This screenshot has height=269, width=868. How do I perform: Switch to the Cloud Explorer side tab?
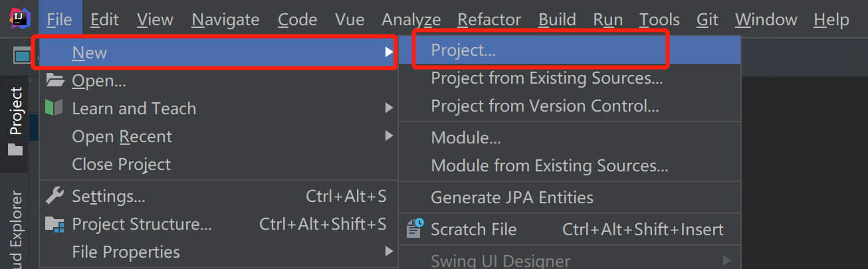(x=15, y=229)
